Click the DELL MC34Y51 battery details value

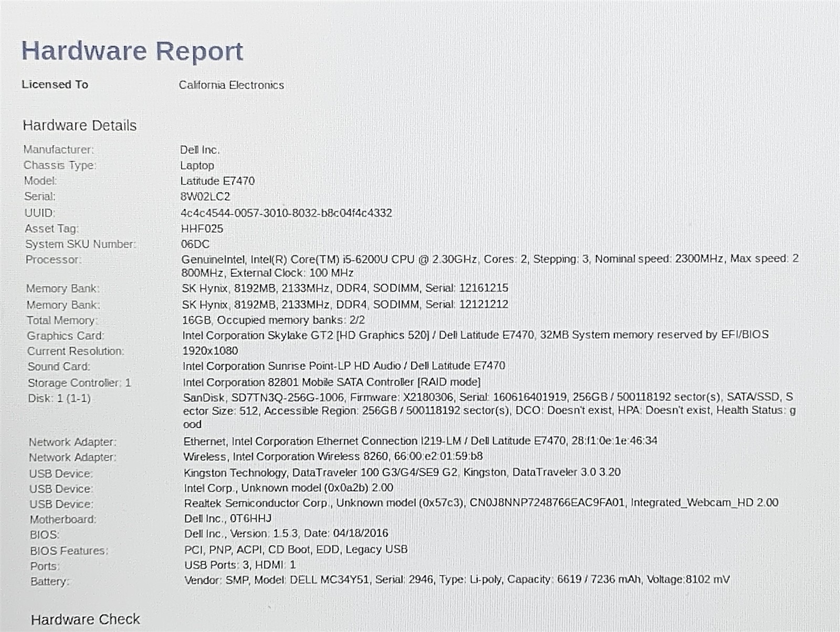pos(457,580)
